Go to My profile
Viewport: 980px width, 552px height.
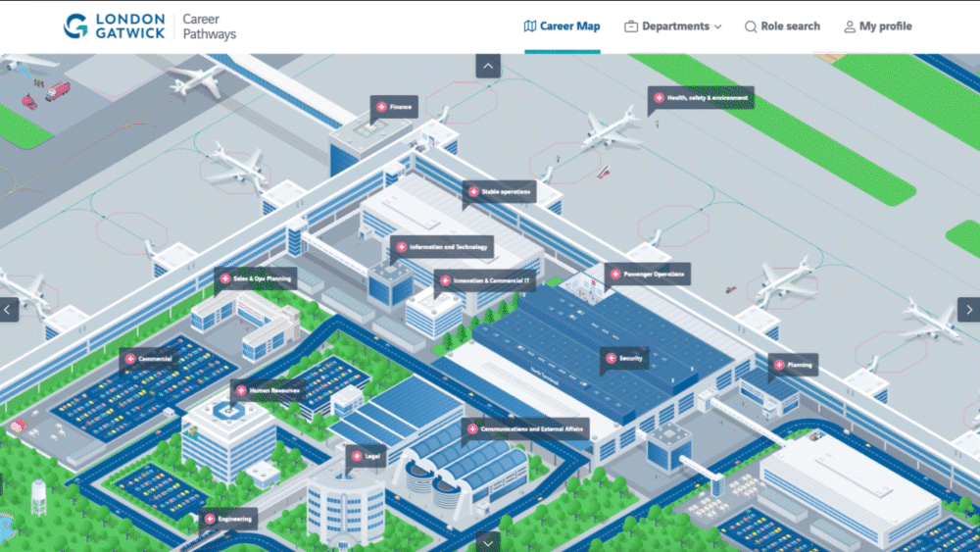(877, 26)
